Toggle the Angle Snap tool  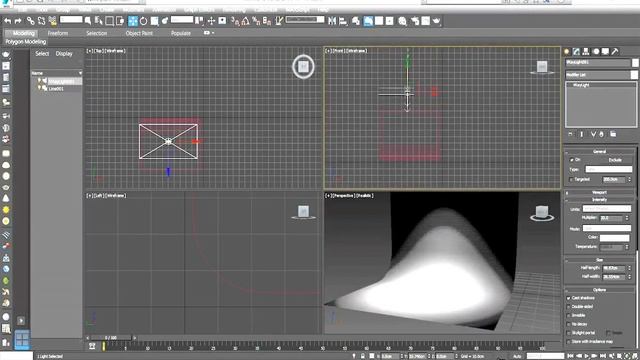245,21
